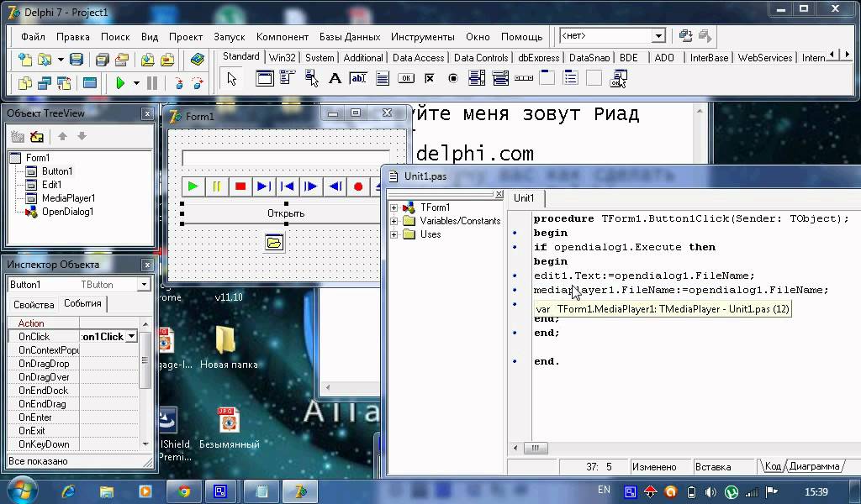This screenshot has width=861, height=504.
Task: Click the Trace Into debug icon
Action: (x=178, y=83)
